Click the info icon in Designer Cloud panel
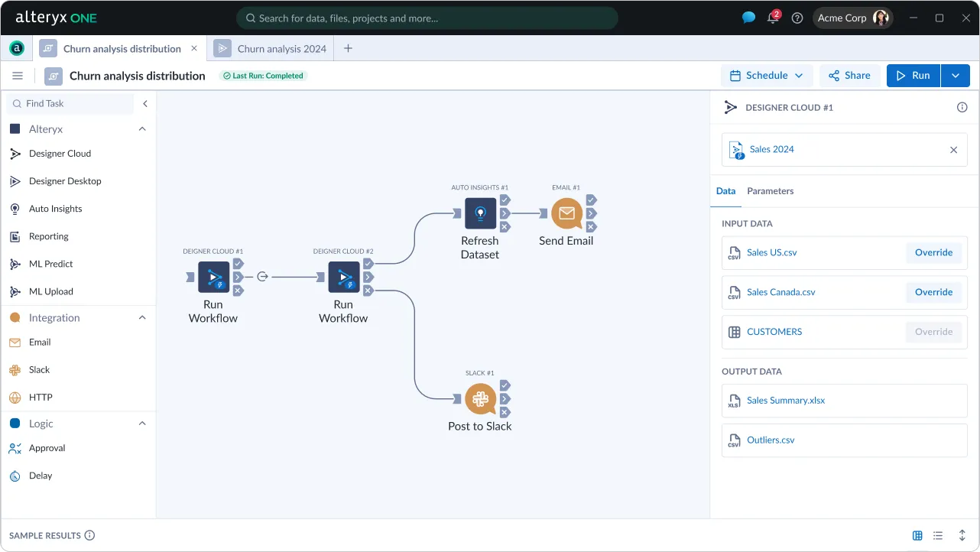The height and width of the screenshot is (552, 980). tap(962, 108)
